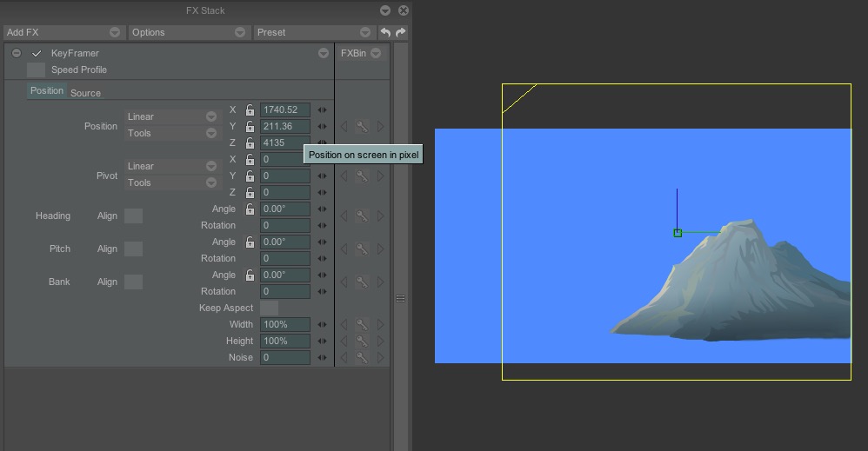Click the Noise value field
This screenshot has height=451, width=868.
click(285, 357)
